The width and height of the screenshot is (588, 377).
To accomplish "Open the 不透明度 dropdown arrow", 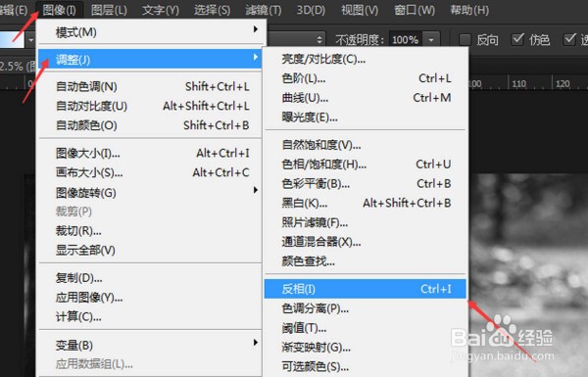I will (x=431, y=40).
